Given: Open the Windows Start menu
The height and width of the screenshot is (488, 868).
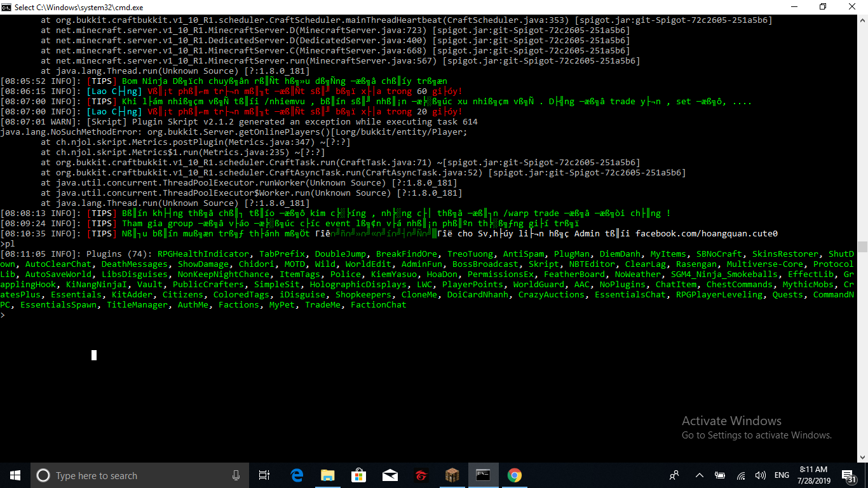Looking at the screenshot, I should coord(15,475).
